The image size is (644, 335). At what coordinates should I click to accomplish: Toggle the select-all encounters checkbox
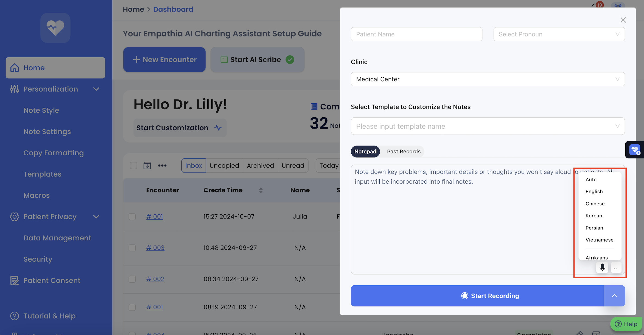(133, 165)
